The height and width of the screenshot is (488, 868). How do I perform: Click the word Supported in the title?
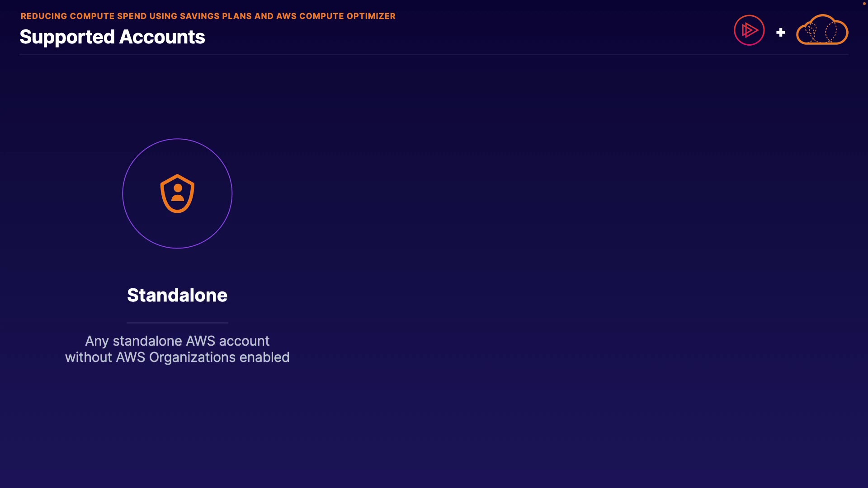(67, 37)
